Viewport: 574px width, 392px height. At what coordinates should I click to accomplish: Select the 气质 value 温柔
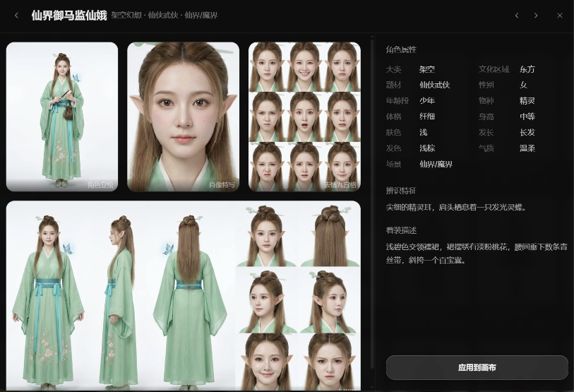527,148
